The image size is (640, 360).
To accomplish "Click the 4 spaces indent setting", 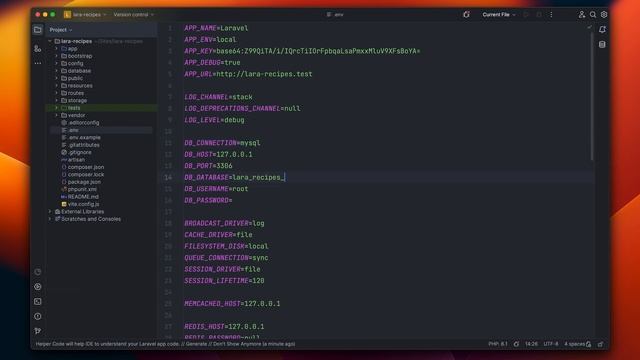I will [574, 344].
